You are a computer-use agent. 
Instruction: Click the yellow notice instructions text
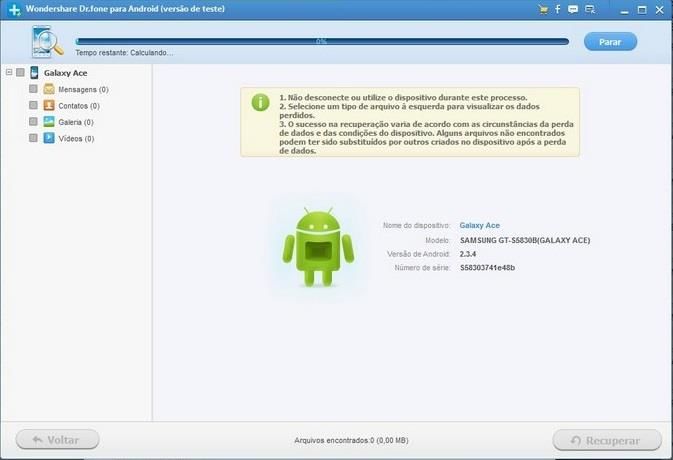click(426, 124)
